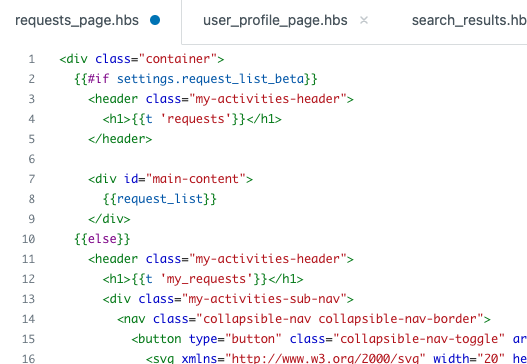Click the #if keyword on line 2
Screen dimensions: 527x364
pos(98,79)
